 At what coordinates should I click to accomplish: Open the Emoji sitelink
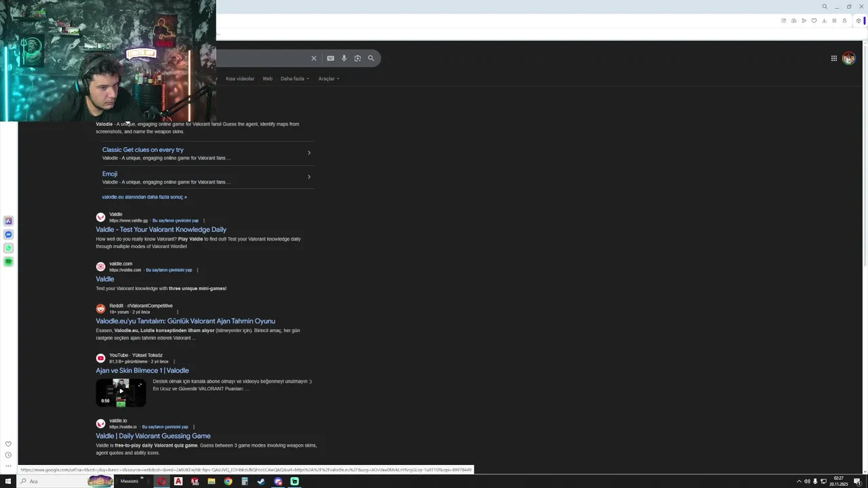[109, 174]
